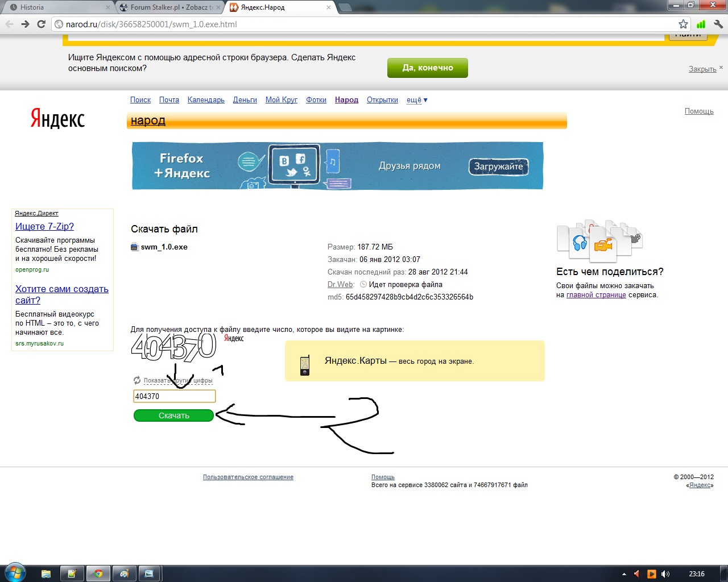Expand the ещё dropdown menu
The image size is (728, 582).
[417, 99]
